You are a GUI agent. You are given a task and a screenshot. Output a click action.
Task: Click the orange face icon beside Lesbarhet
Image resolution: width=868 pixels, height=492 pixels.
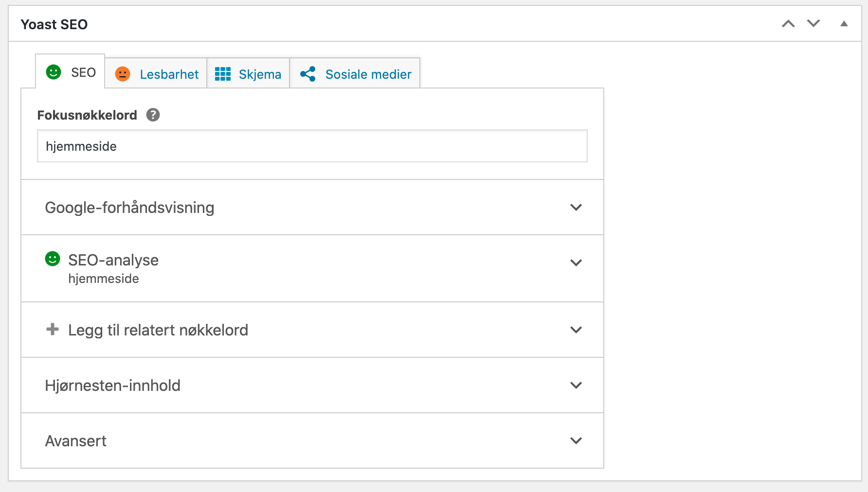tap(123, 74)
